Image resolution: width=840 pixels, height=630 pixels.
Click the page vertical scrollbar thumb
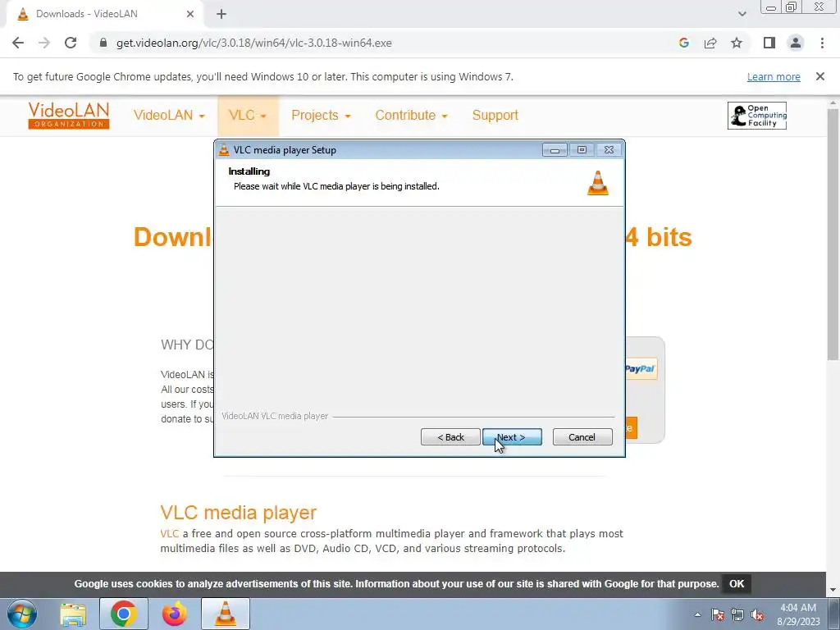(x=833, y=235)
